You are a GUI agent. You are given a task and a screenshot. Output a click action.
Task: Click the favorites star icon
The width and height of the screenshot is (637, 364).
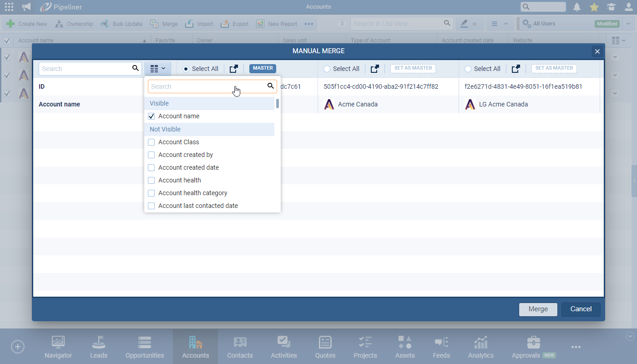[594, 7]
